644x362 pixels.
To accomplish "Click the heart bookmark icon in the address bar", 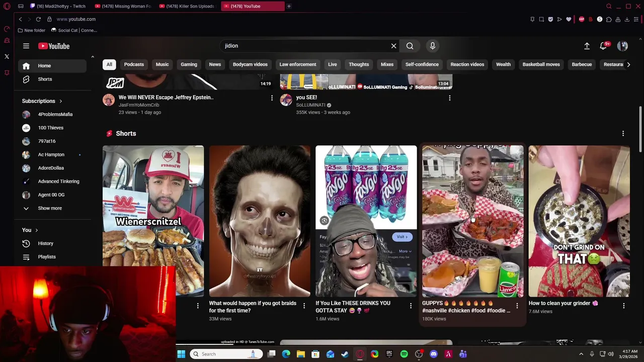I will (x=569, y=19).
